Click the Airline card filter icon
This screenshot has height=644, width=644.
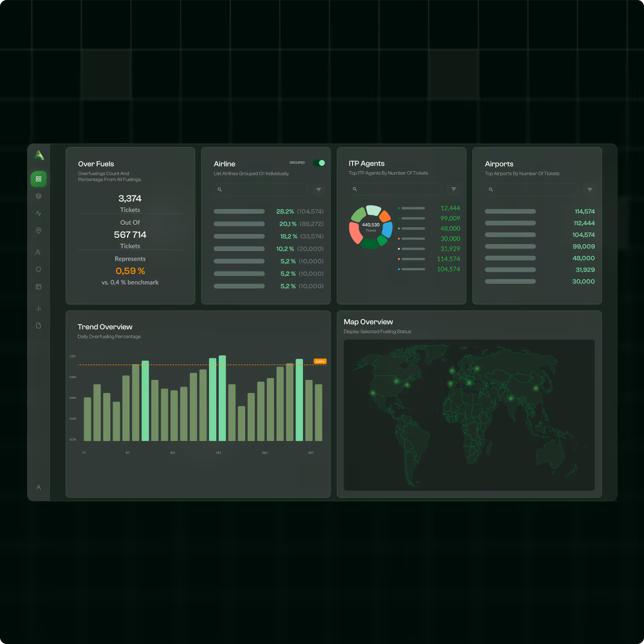pos(319,189)
